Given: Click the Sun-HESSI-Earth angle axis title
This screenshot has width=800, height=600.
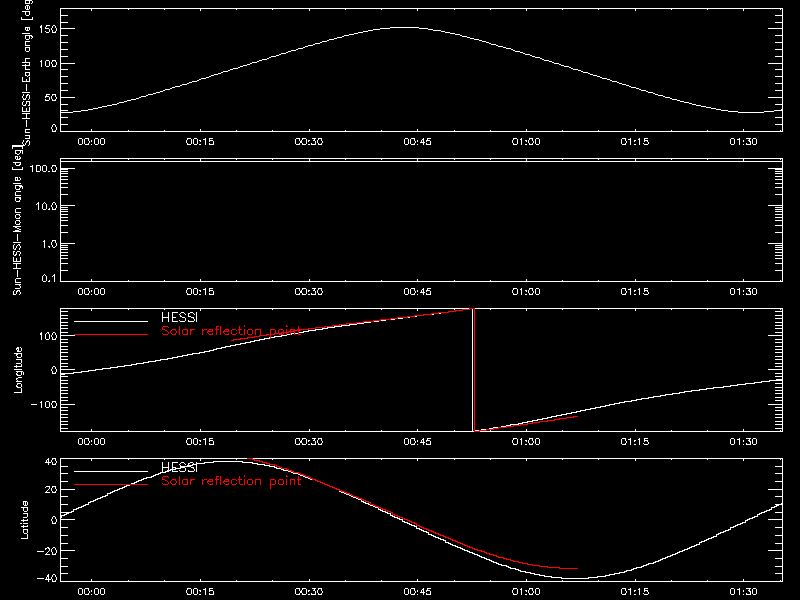Looking at the screenshot, I should point(27,72).
